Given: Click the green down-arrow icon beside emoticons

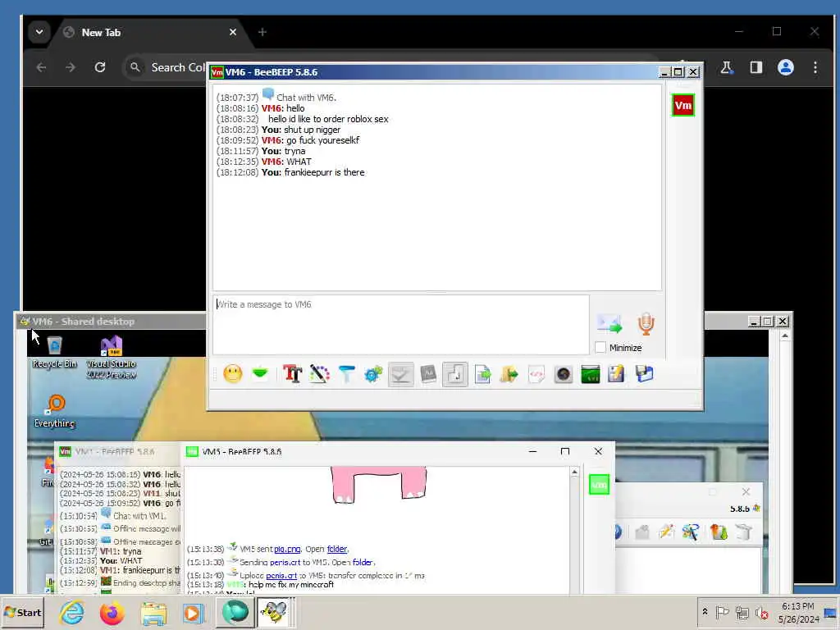Looking at the screenshot, I should click(x=260, y=373).
